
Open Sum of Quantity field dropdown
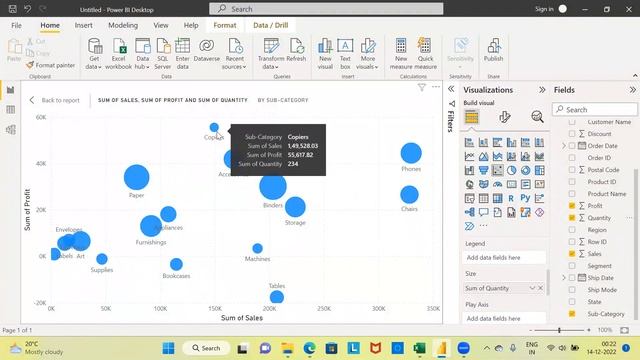tap(532, 288)
